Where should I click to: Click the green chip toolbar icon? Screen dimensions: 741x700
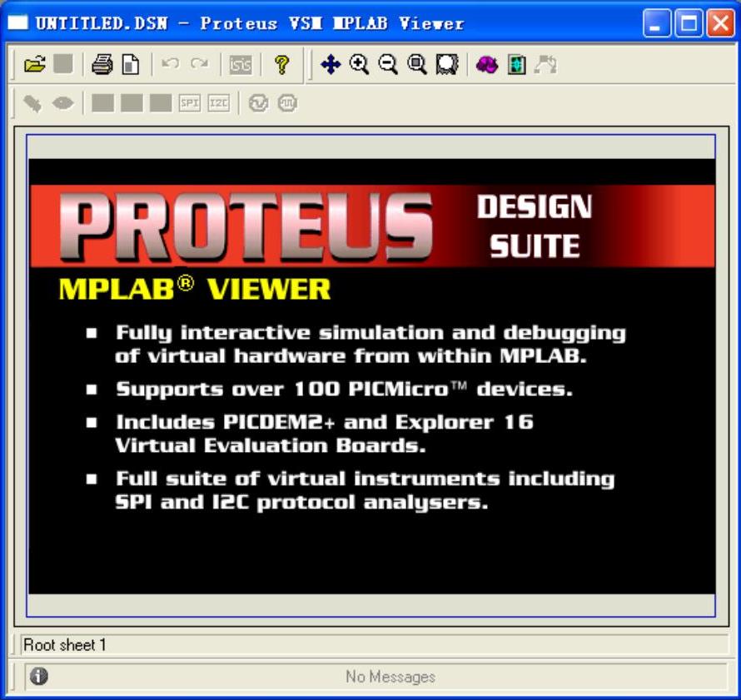pos(516,64)
